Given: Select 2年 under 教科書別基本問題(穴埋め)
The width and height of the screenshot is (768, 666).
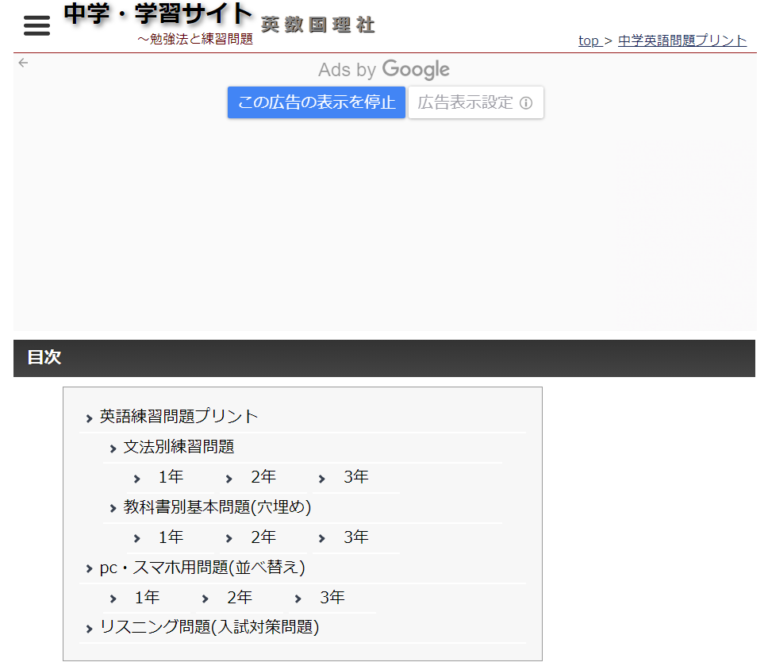Looking at the screenshot, I should click(263, 538).
